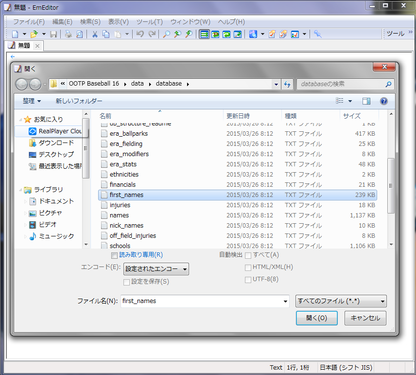Click the Print Preview toolbar icon
416x375 pixels.
pyautogui.click(x=79, y=34)
